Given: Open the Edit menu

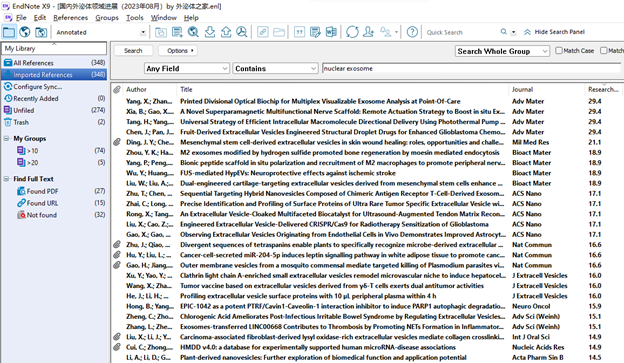Looking at the screenshot, I should [40, 18].
